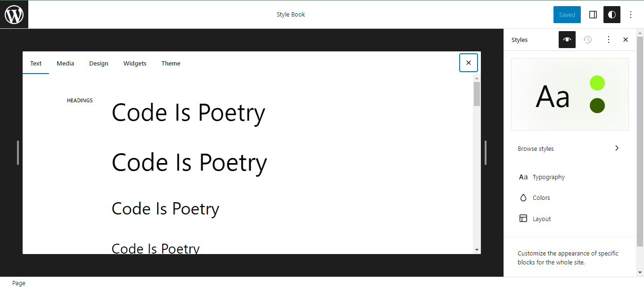The width and height of the screenshot is (644, 288).
Task: Close the Style Book preview
Action: pos(469,63)
